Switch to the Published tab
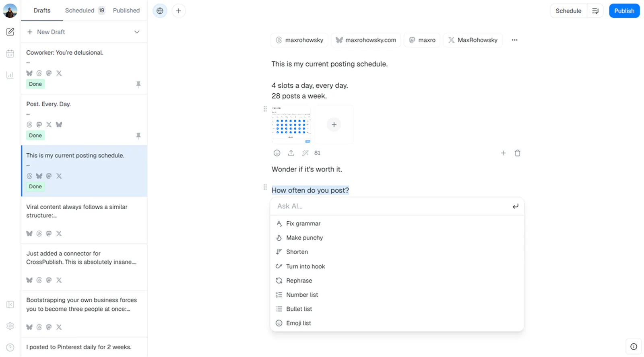Viewport: 644px width, 357px height. pyautogui.click(x=126, y=10)
